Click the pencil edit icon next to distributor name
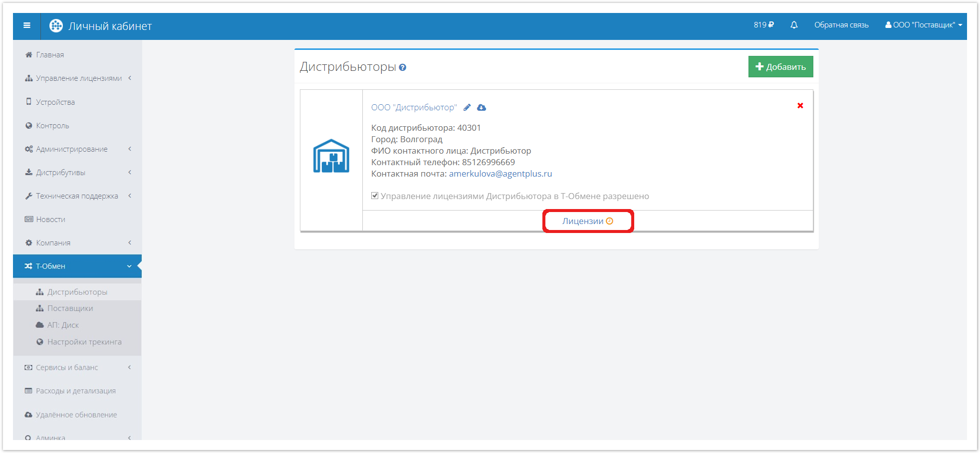Viewport: 980px width, 453px height. [x=467, y=107]
